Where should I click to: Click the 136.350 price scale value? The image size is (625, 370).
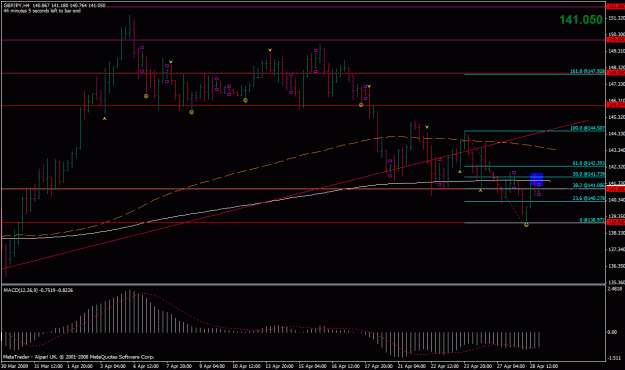coord(616,266)
